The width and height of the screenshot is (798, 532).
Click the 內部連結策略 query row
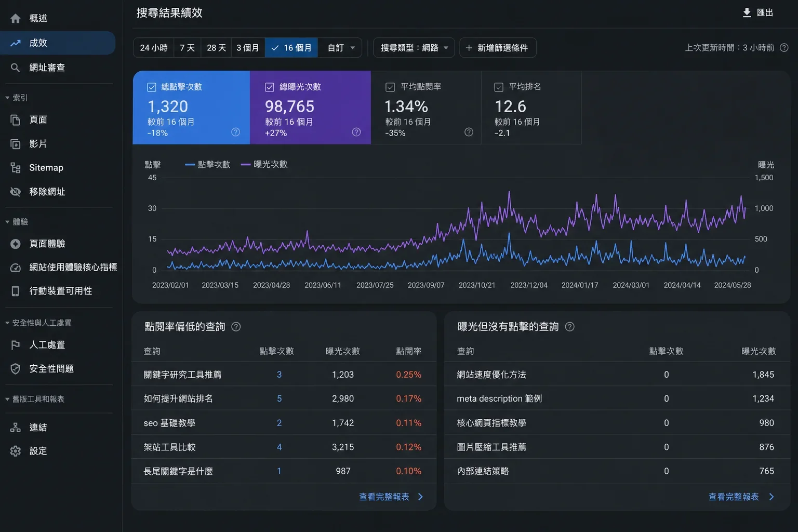click(x=617, y=471)
